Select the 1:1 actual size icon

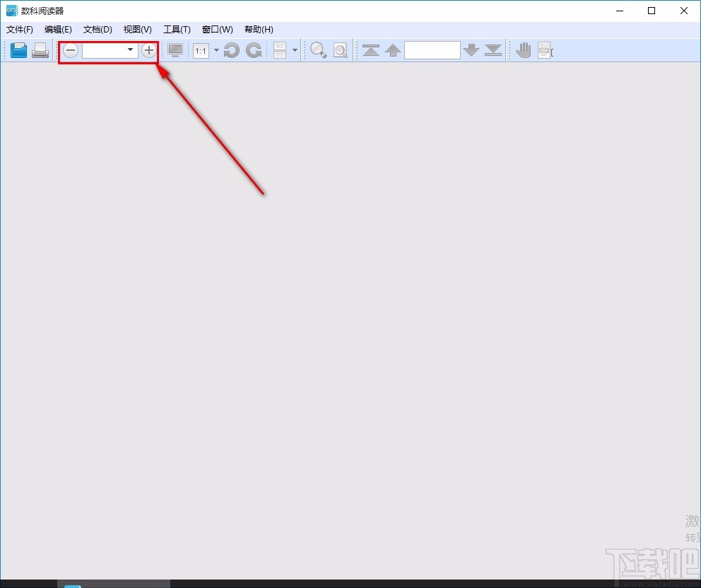coord(201,50)
